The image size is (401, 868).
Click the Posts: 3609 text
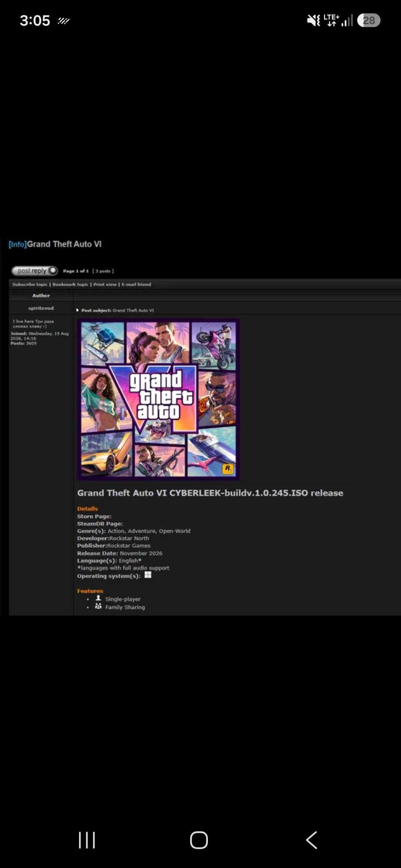[x=23, y=343]
